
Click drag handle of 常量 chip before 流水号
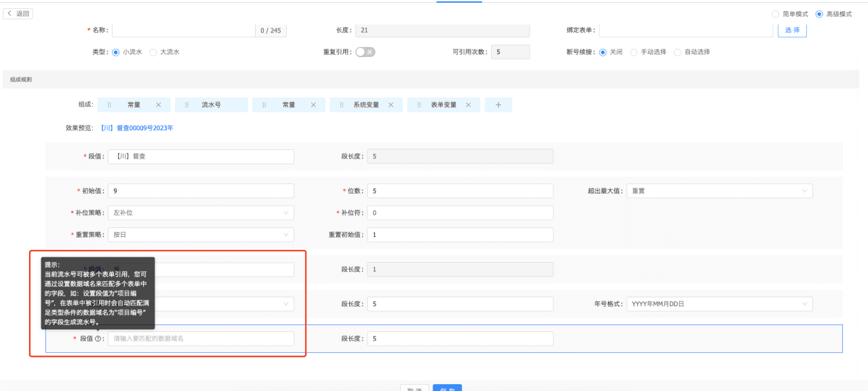[109, 105]
